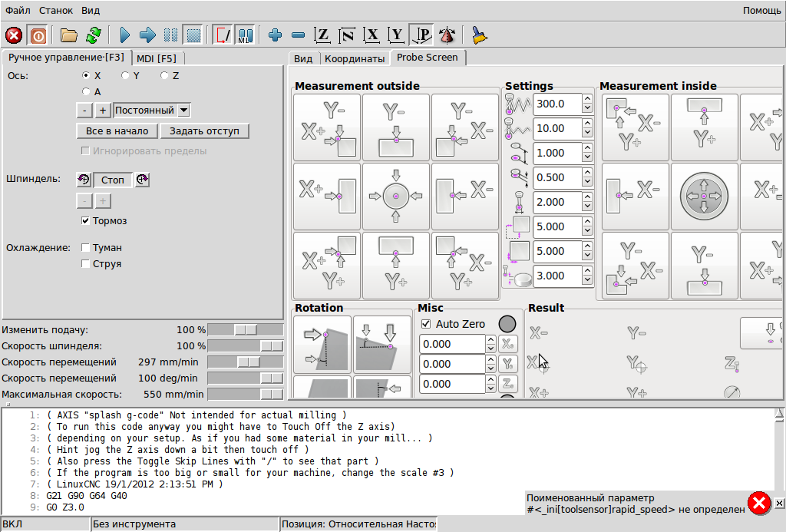Click the Все в начало button
Screen dimensions: 786x532
coord(117,131)
